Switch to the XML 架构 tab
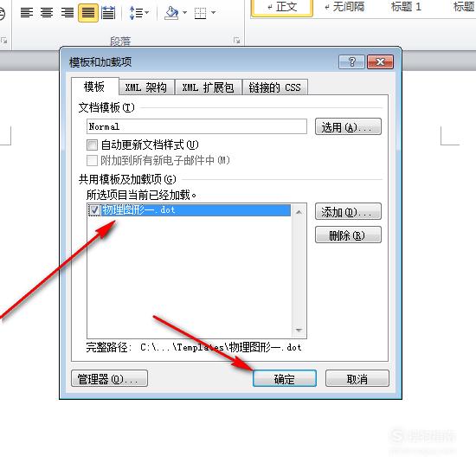The width and height of the screenshot is (476, 476). (x=146, y=87)
